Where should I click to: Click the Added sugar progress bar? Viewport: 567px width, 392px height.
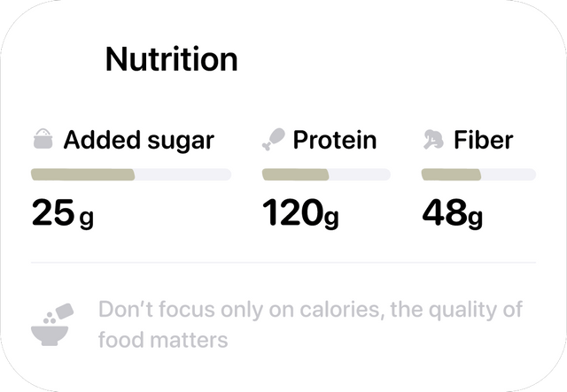click(131, 174)
